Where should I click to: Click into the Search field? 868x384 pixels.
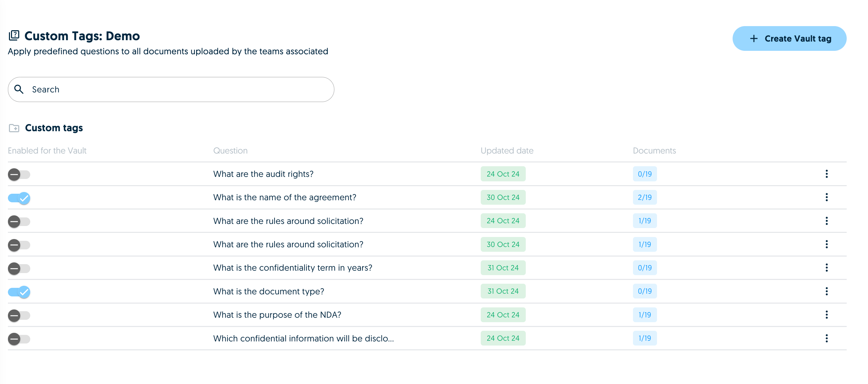[171, 89]
